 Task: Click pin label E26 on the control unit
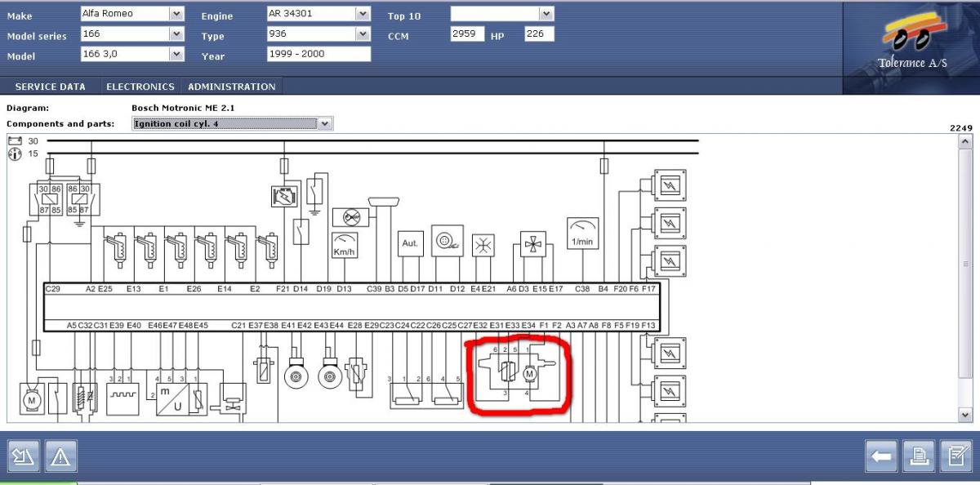pos(194,289)
